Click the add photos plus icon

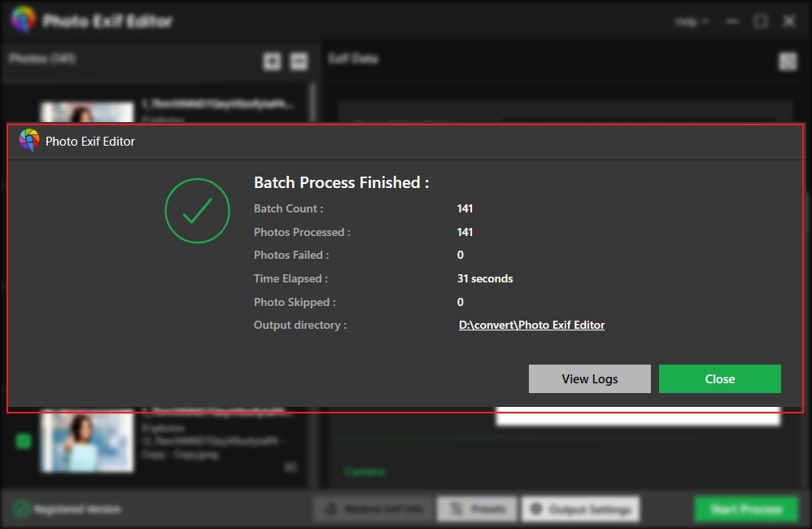pyautogui.click(x=272, y=61)
